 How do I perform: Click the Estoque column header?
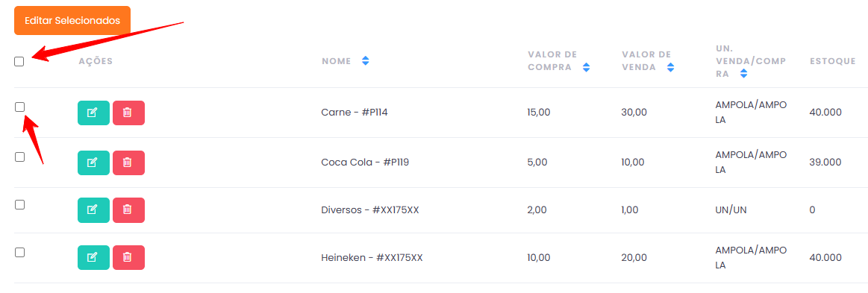pos(833,61)
